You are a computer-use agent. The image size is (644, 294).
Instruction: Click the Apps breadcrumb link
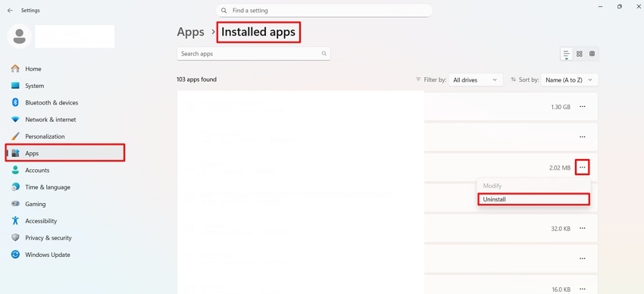[191, 32]
